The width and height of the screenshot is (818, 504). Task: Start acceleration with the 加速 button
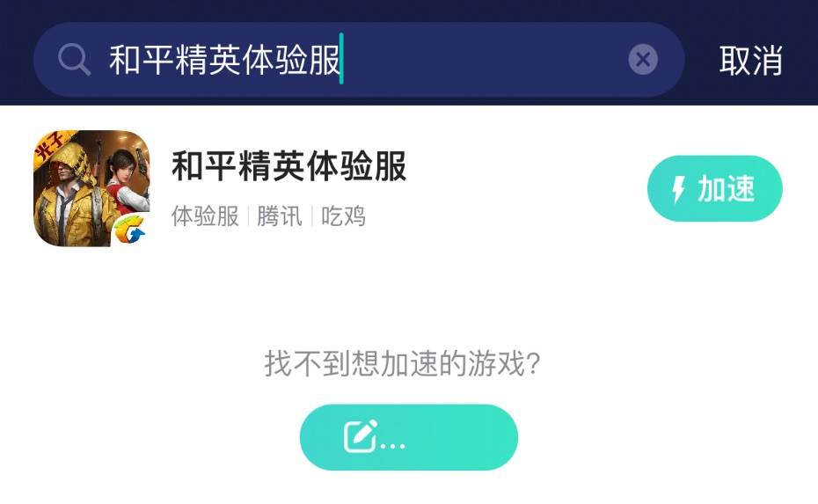(715, 188)
